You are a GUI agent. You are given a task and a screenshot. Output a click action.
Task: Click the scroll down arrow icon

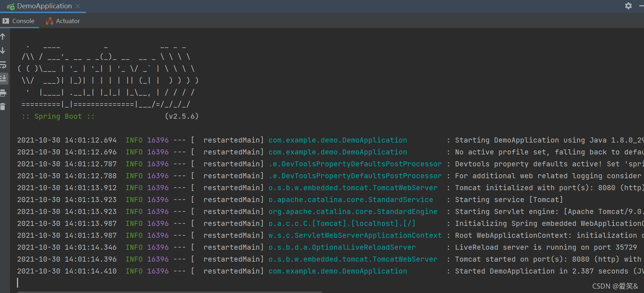click(3, 51)
